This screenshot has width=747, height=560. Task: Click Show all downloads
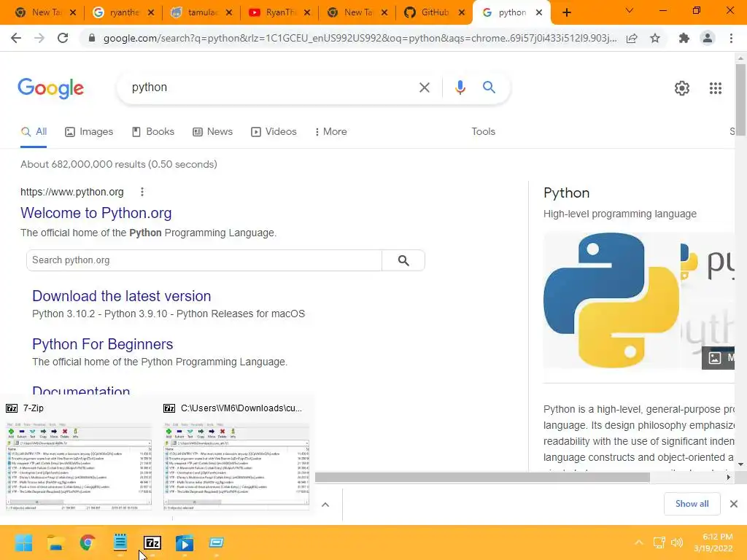692,504
